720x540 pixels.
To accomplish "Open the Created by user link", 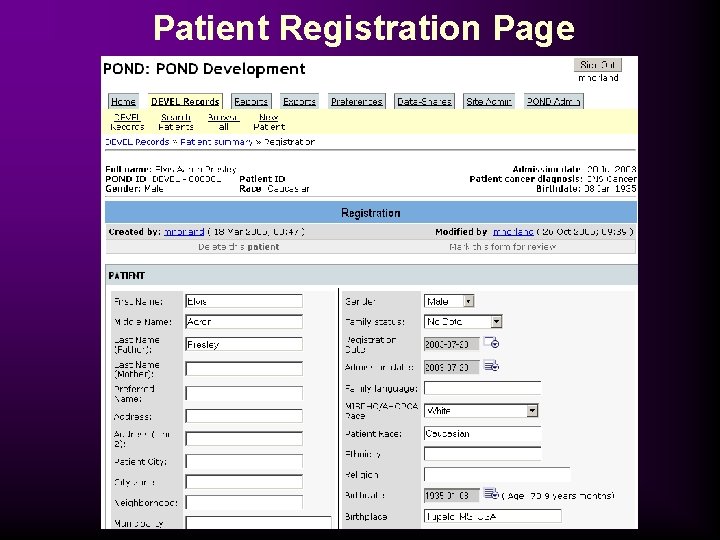I will pyautogui.click(x=184, y=232).
